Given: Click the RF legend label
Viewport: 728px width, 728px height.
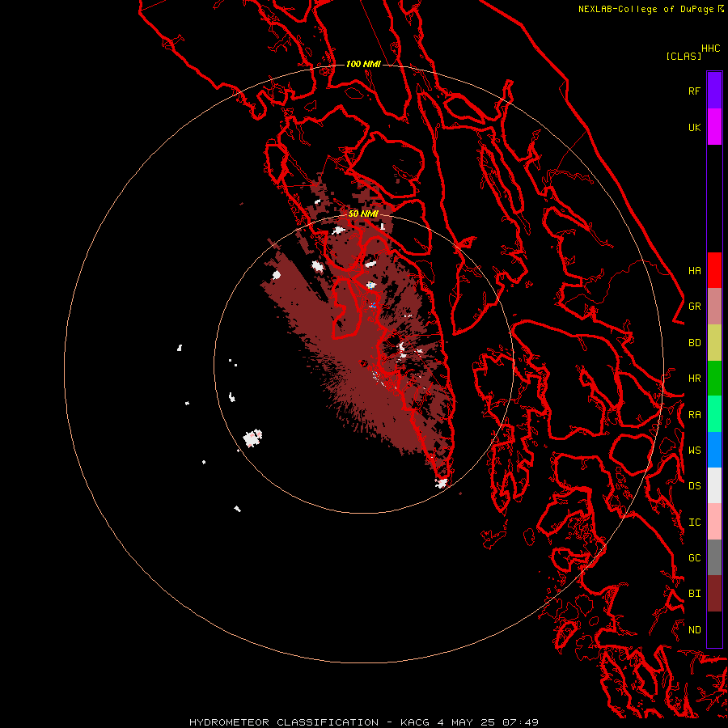Looking at the screenshot, I should [x=694, y=91].
